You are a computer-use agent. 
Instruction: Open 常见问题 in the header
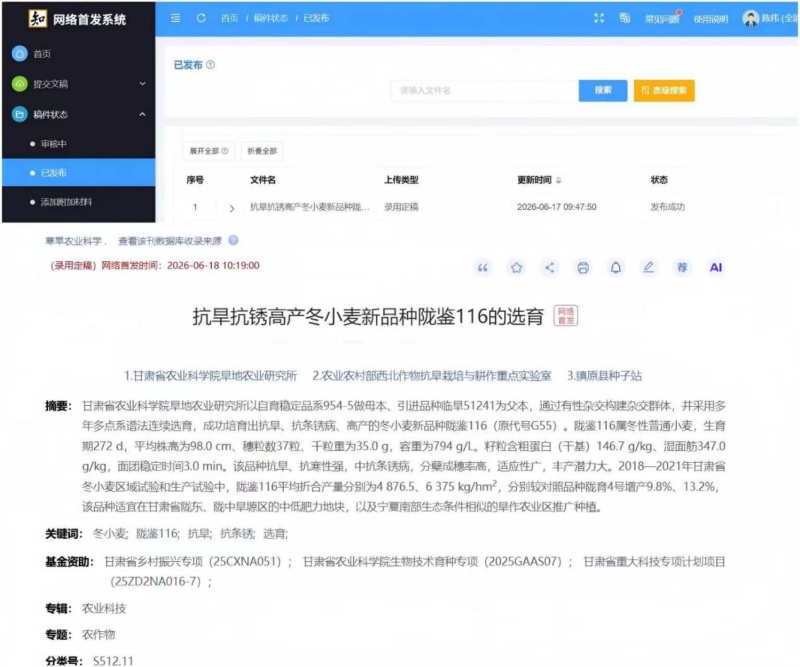[662, 19]
